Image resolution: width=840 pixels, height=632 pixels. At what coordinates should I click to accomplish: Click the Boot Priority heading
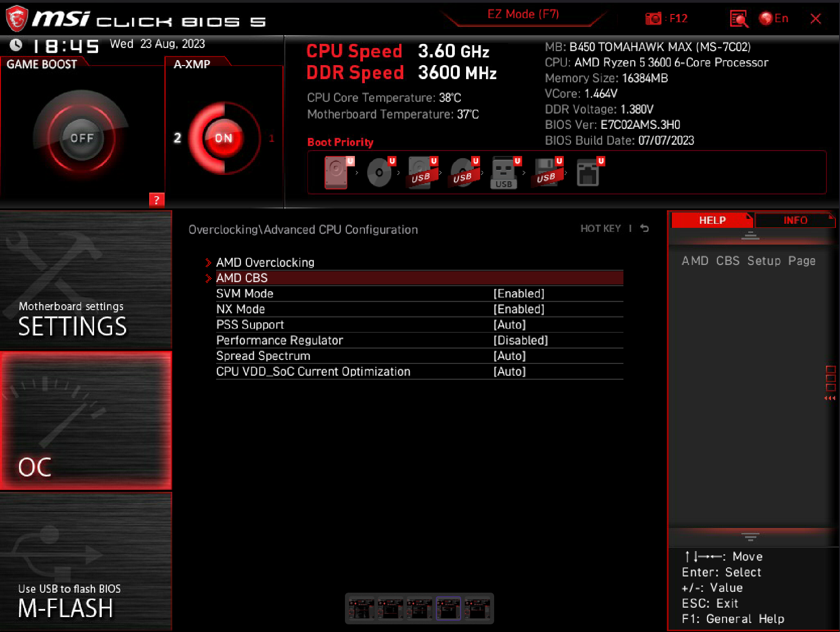340,142
